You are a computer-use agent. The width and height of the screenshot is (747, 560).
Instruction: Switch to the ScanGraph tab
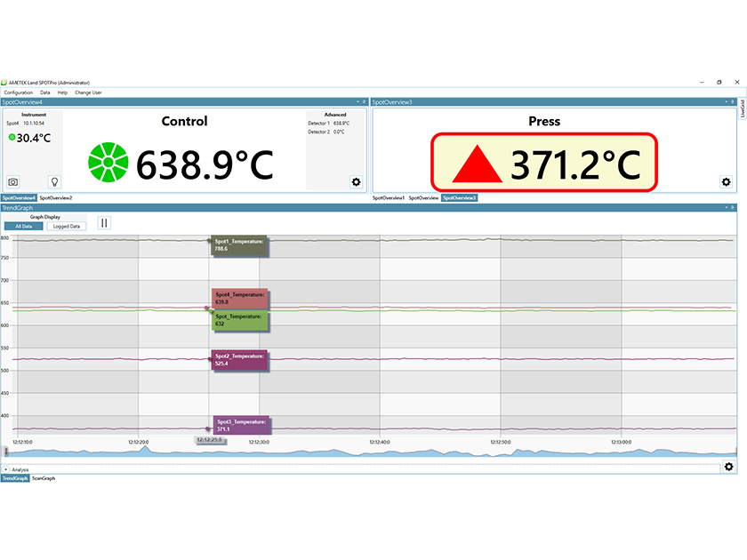tap(42, 478)
